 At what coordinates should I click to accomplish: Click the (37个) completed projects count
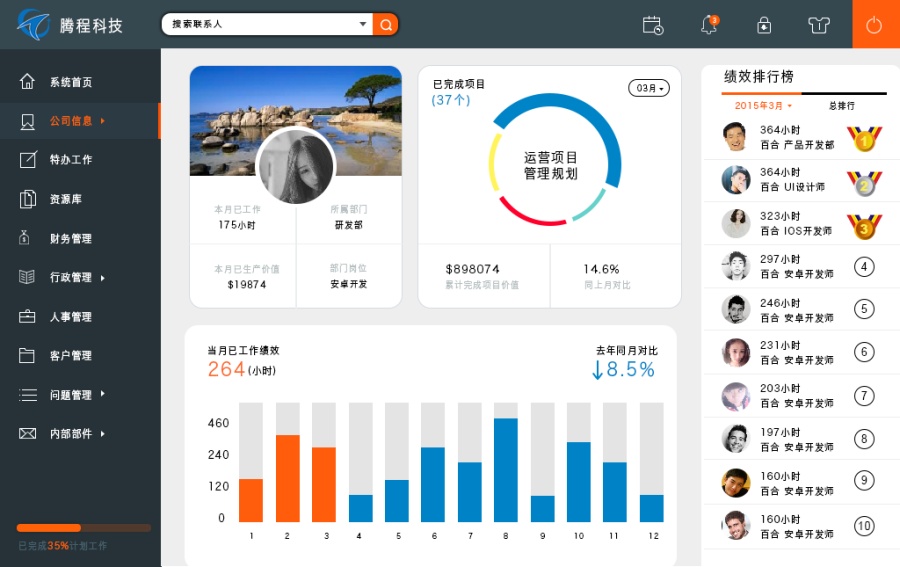pyautogui.click(x=451, y=100)
